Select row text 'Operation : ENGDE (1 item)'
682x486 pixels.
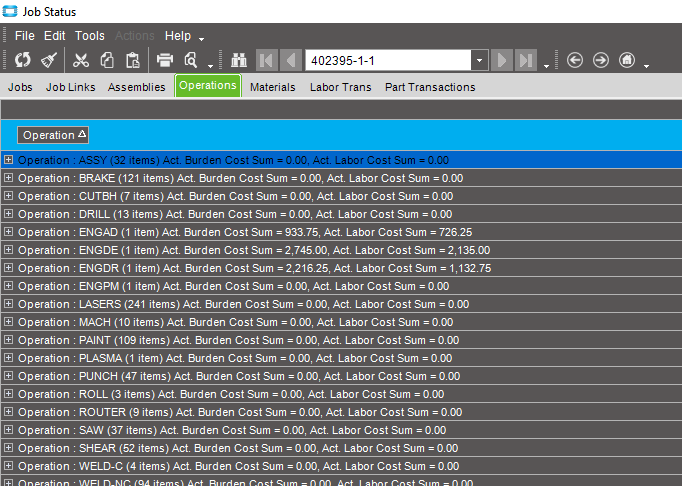(x=89, y=250)
